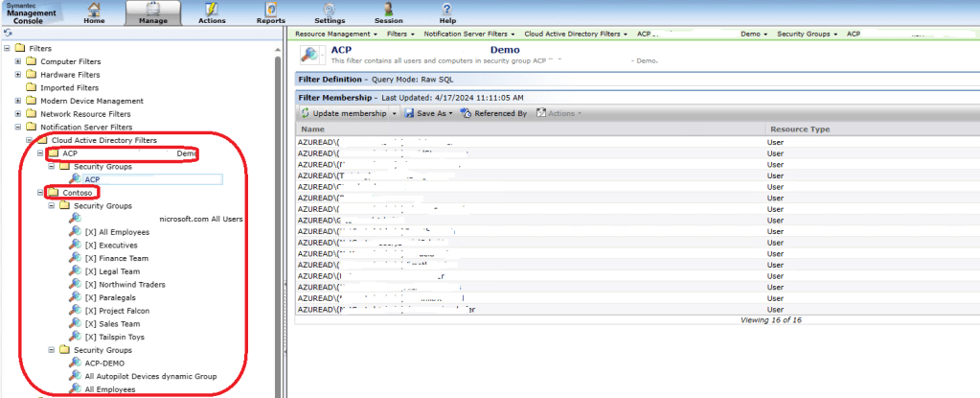Click the Session user icon
The image size is (980, 398).
389,9
